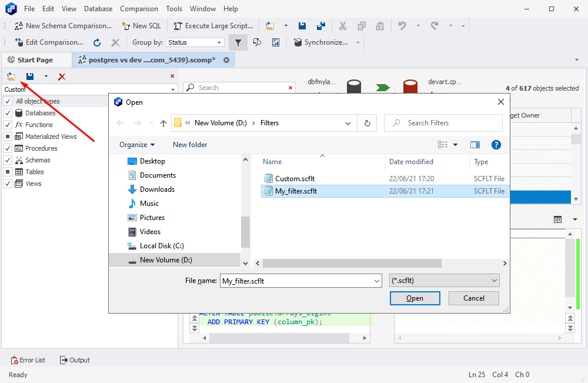
Task: Open the Organize dropdown menu
Action: click(137, 145)
